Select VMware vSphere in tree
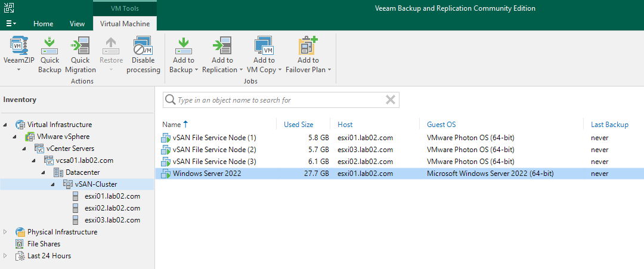 (63, 137)
